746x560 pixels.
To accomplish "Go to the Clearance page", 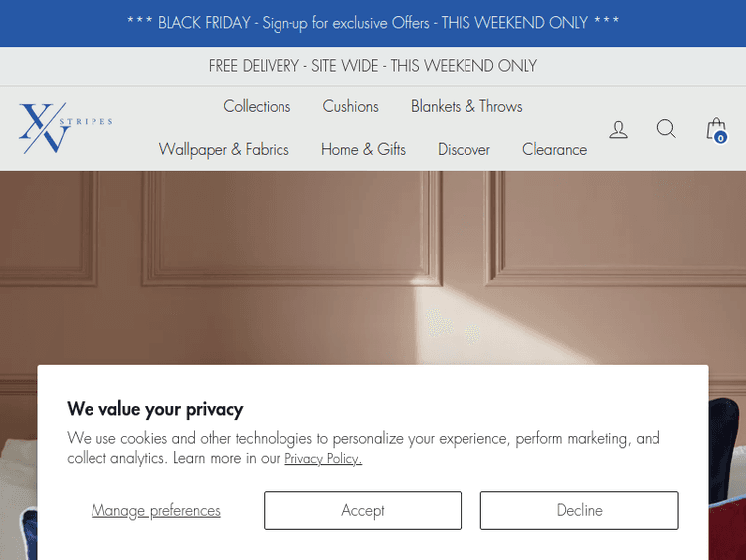I will pos(554,149).
